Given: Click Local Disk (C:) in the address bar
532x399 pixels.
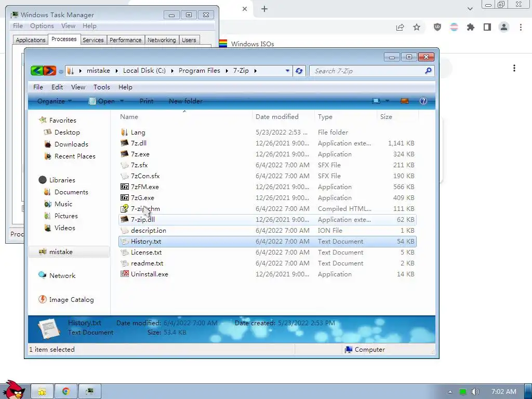Looking at the screenshot, I should point(144,71).
